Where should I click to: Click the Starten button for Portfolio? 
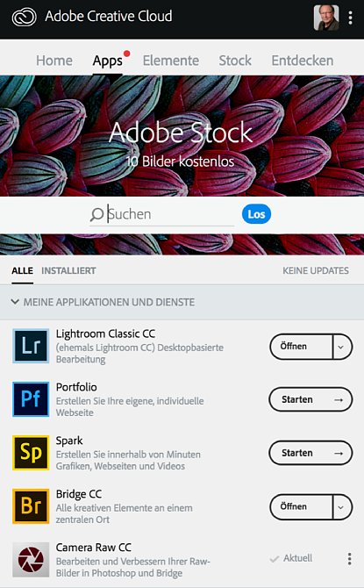[x=310, y=399]
